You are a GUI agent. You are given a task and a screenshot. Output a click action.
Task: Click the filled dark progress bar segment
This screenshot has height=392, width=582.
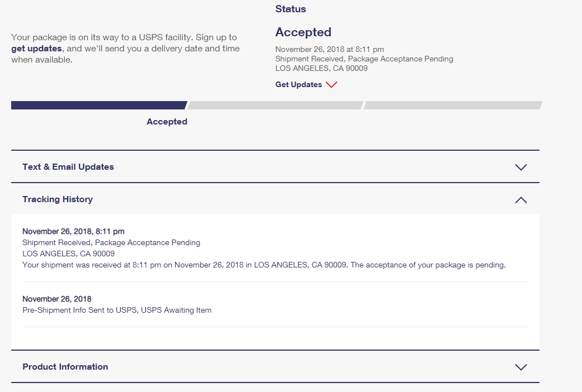point(98,105)
